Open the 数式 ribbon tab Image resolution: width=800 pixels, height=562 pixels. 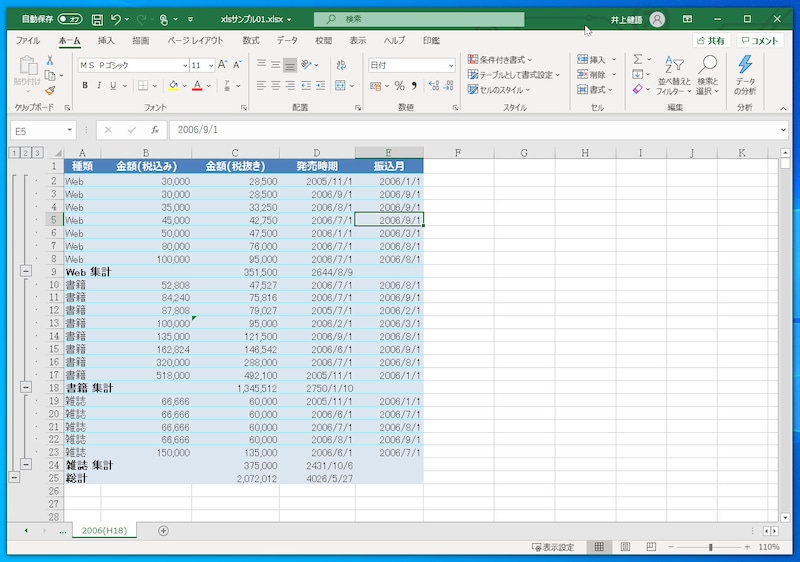click(251, 40)
